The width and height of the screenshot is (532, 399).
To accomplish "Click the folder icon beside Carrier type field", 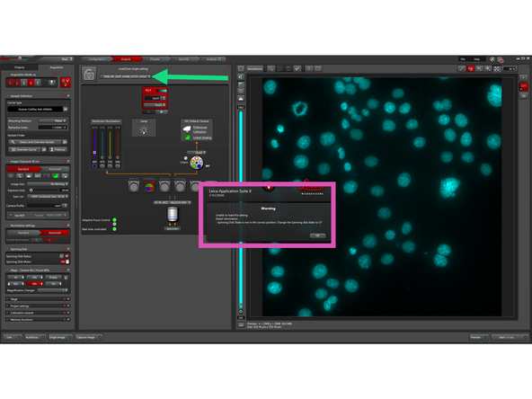I will click(x=66, y=110).
